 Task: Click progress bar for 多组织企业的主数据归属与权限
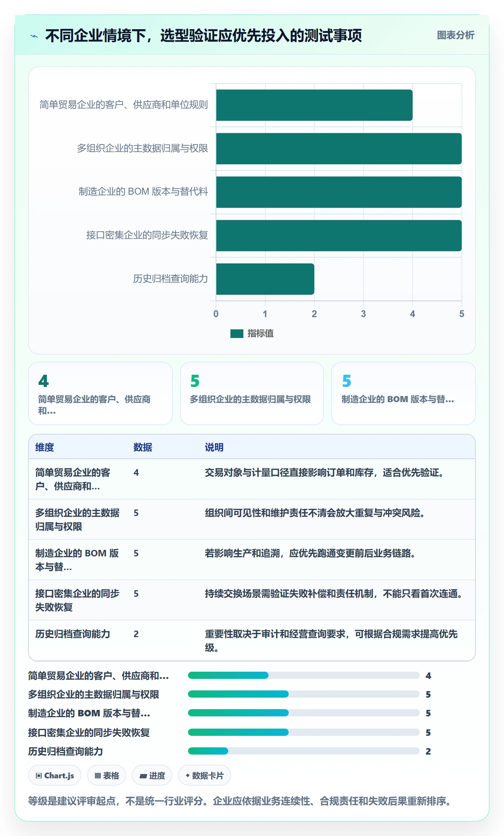pos(304,694)
